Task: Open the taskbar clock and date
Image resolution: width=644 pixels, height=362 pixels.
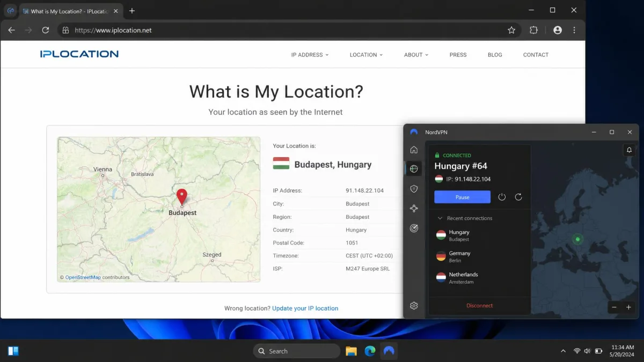Action: point(623,351)
